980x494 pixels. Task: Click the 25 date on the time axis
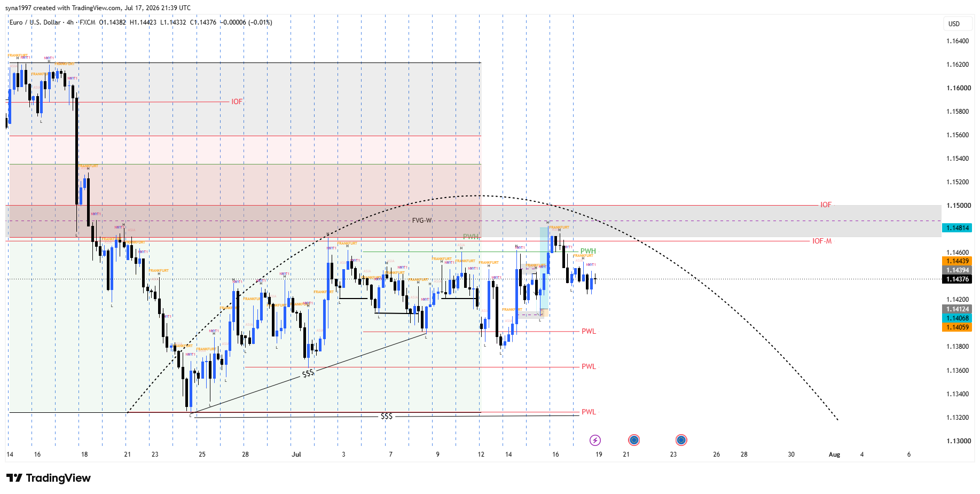click(202, 454)
